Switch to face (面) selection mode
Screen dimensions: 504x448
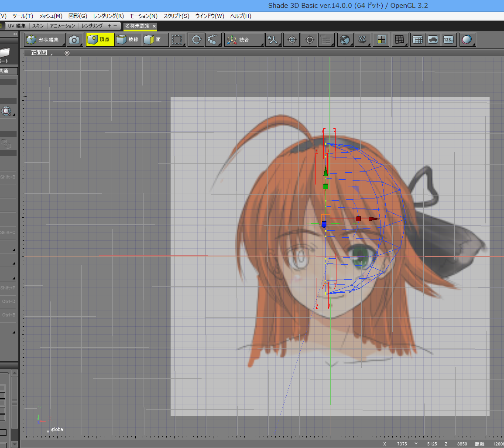coord(153,40)
